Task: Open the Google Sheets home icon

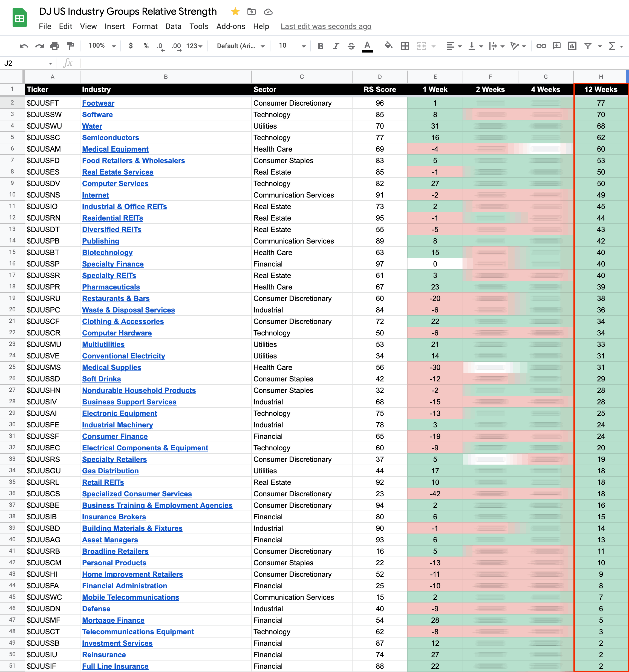Action: [20, 18]
